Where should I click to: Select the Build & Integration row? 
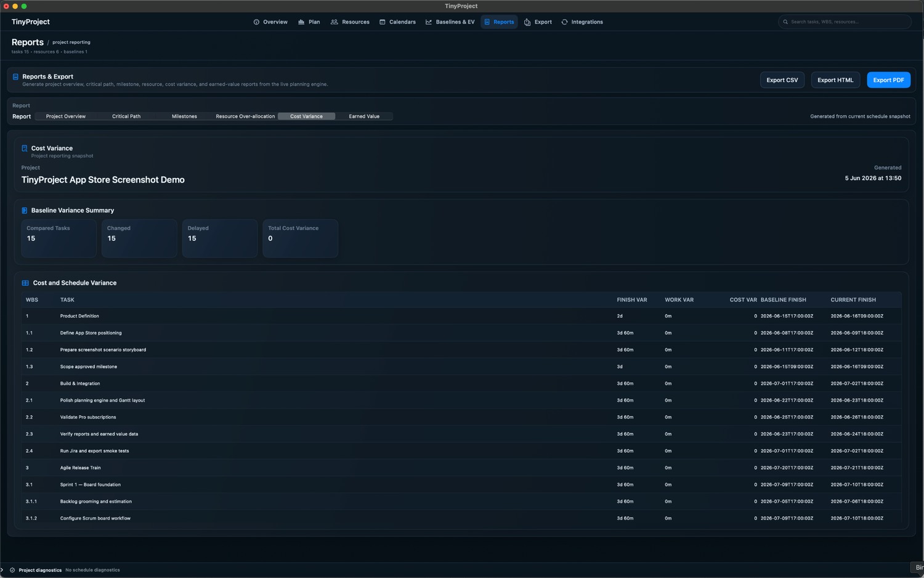(461, 383)
